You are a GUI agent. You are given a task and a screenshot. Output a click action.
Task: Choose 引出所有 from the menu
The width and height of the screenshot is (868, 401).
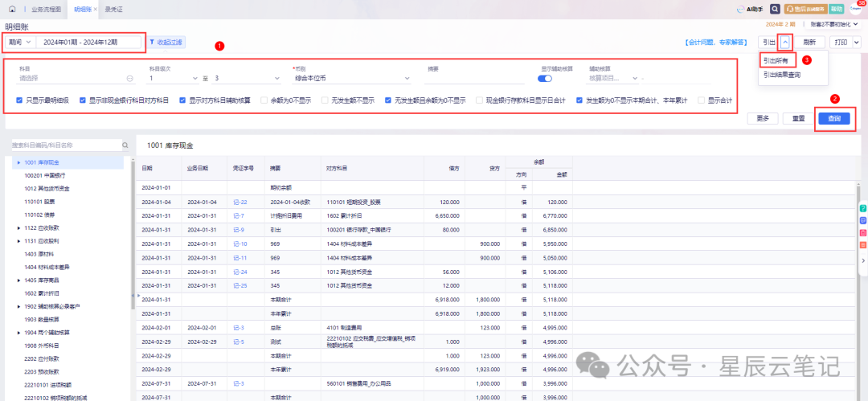click(775, 60)
